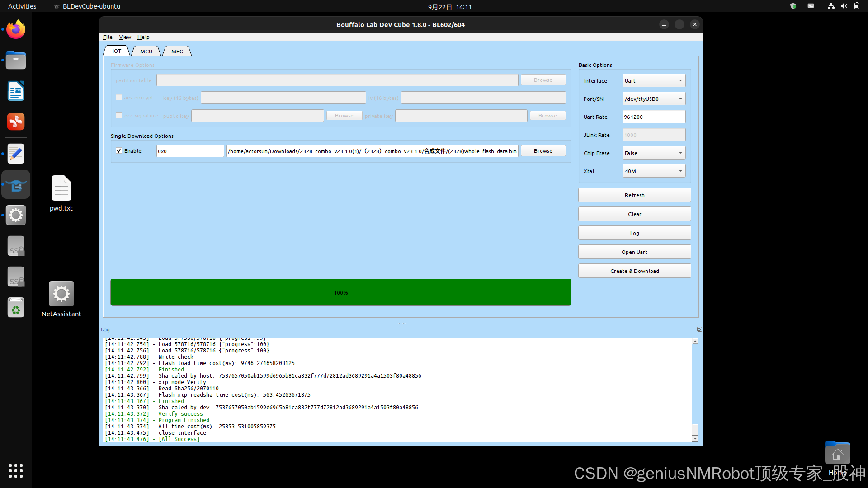Expand the Interface Uart dropdown
This screenshot has height=488, width=868.
tap(654, 81)
